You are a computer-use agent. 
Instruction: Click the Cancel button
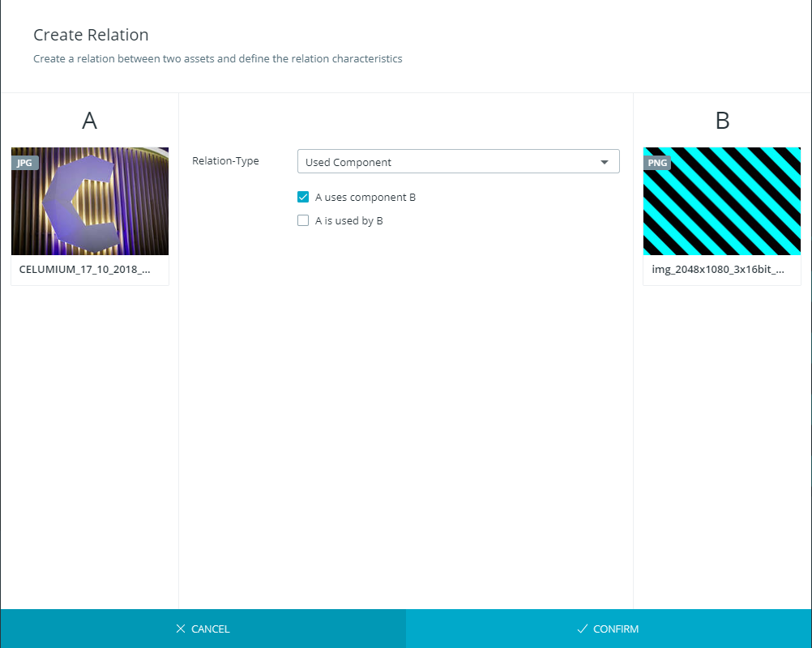203,629
